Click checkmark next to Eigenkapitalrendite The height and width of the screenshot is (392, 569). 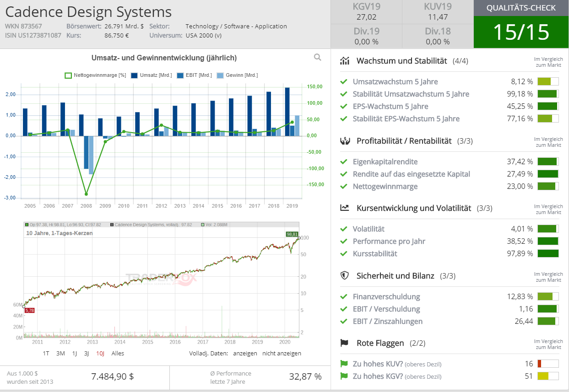point(344,162)
